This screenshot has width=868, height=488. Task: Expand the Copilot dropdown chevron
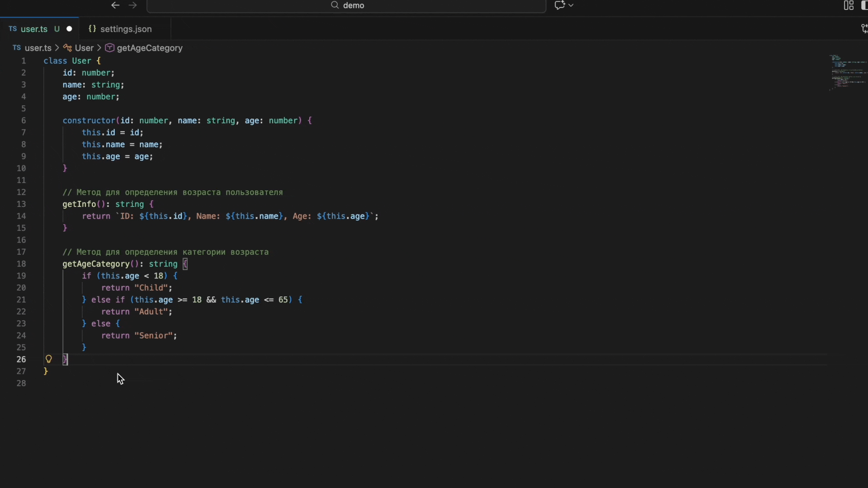(571, 5)
